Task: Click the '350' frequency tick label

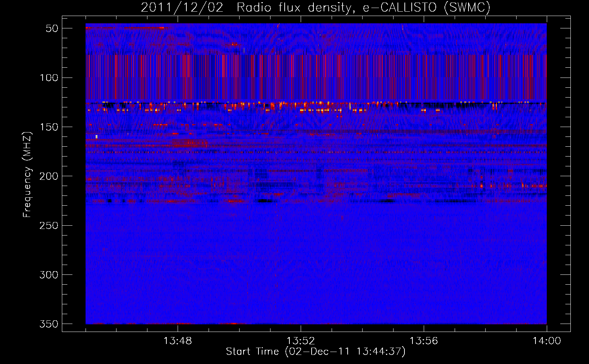Action: (49, 324)
